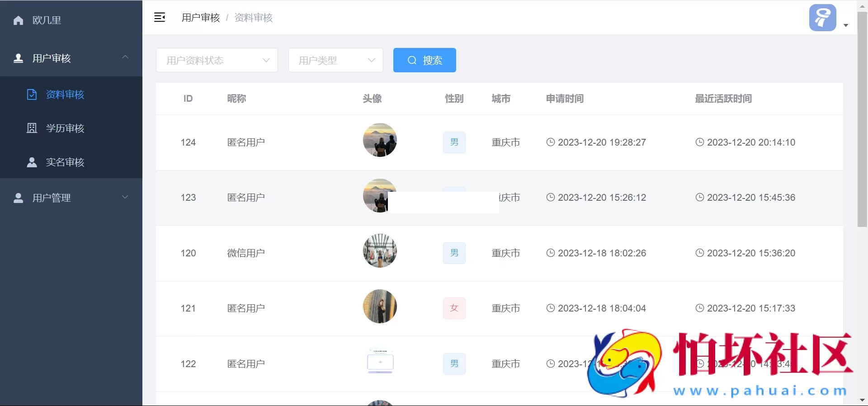868x406 pixels.
Task: Click the 女 gender tag in row 121
Action: click(454, 308)
